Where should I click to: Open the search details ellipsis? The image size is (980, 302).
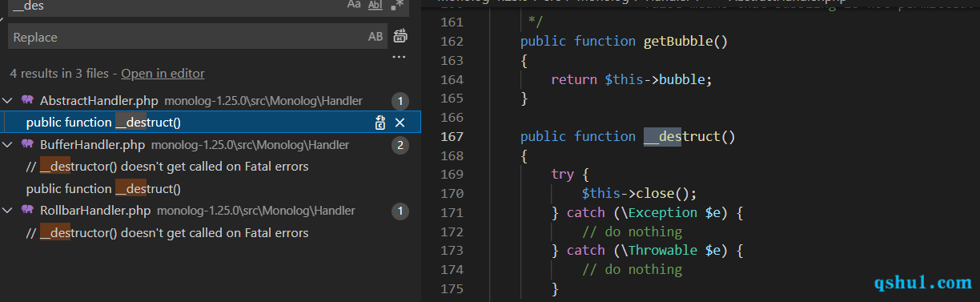(400, 57)
